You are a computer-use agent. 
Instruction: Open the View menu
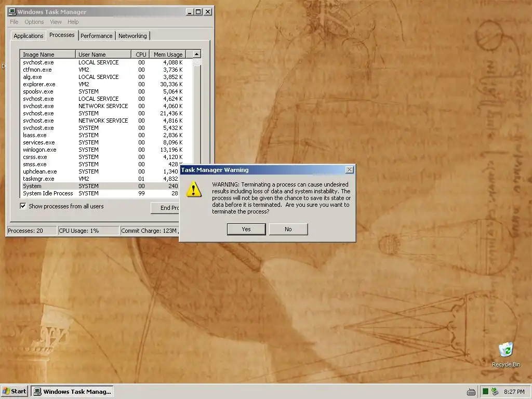(x=56, y=22)
